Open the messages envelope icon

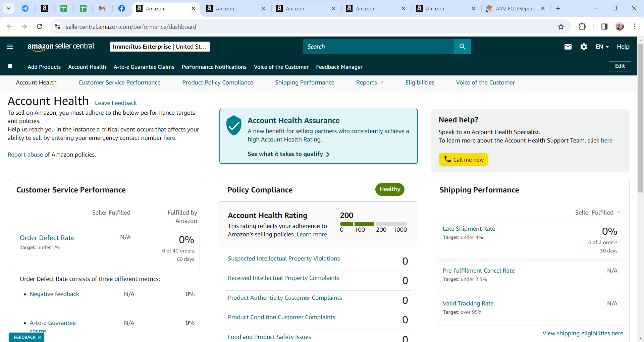pyautogui.click(x=568, y=47)
